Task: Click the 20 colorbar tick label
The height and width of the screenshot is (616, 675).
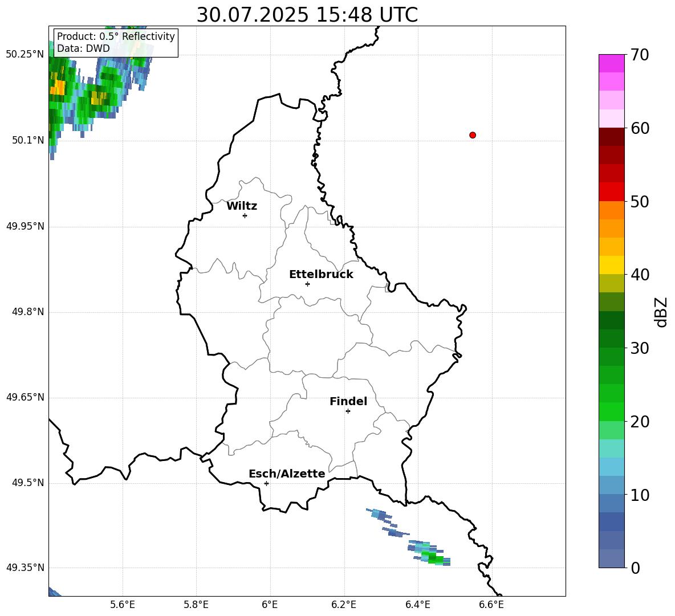Action: tap(640, 422)
